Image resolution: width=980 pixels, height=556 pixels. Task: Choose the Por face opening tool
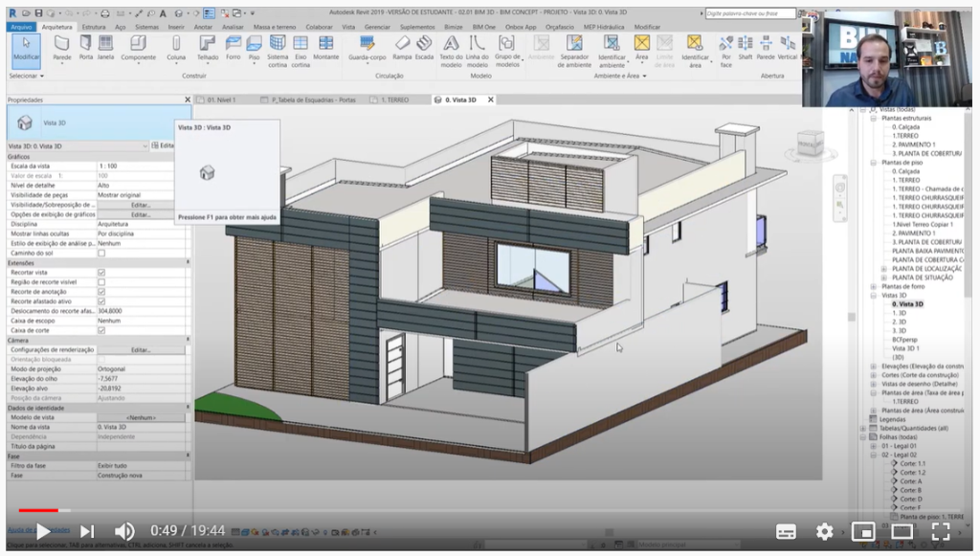pyautogui.click(x=725, y=52)
